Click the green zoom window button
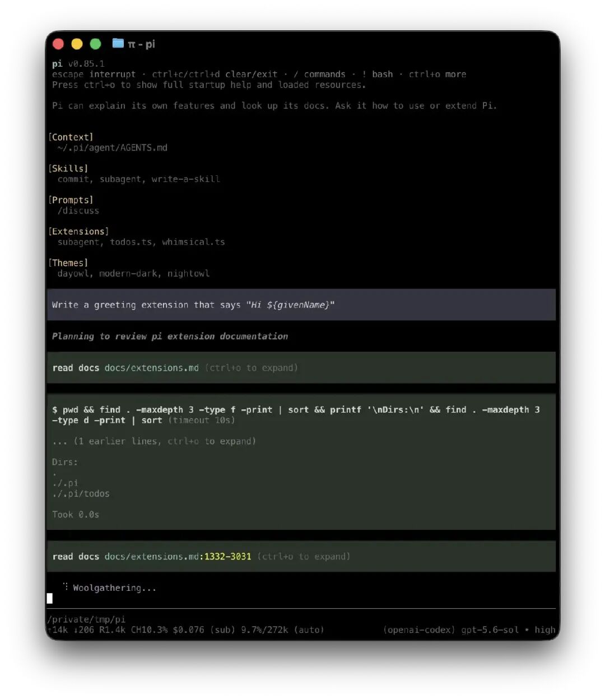Viewport: 605px width, 700px height. (x=95, y=44)
